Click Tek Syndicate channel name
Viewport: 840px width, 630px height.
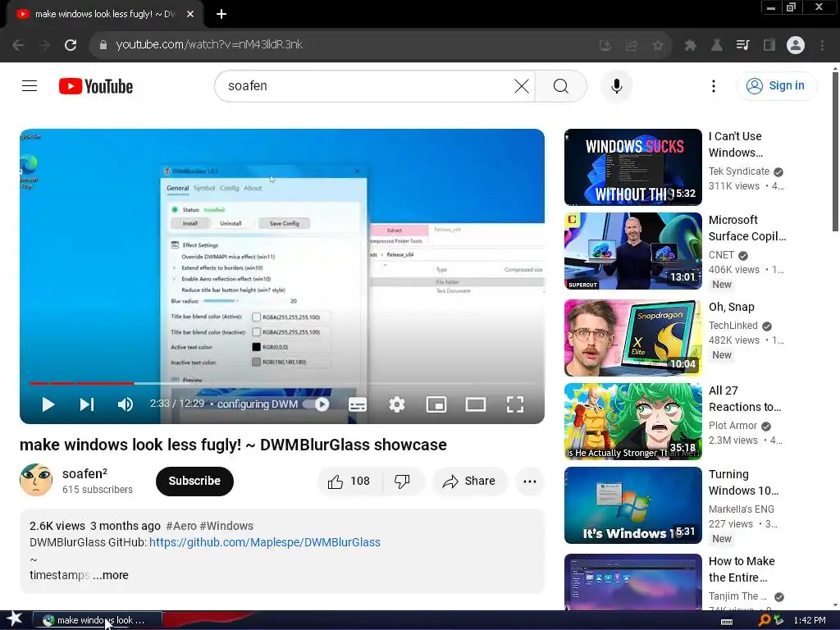tap(739, 171)
